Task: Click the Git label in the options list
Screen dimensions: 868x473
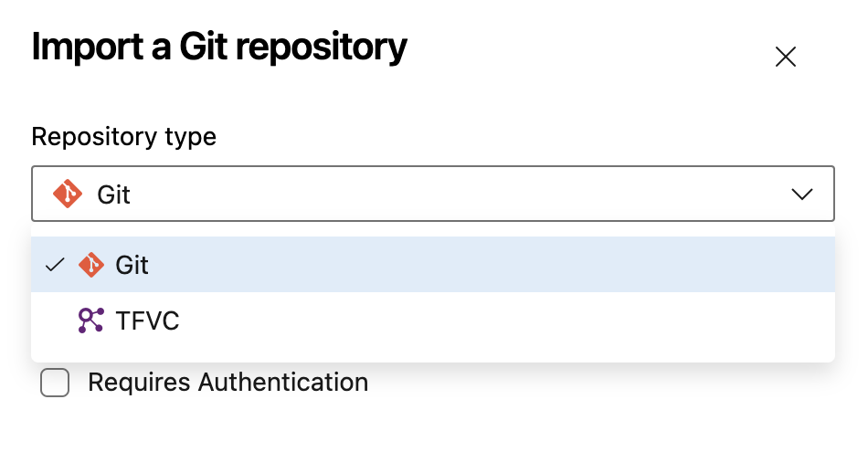Action: pos(132,266)
